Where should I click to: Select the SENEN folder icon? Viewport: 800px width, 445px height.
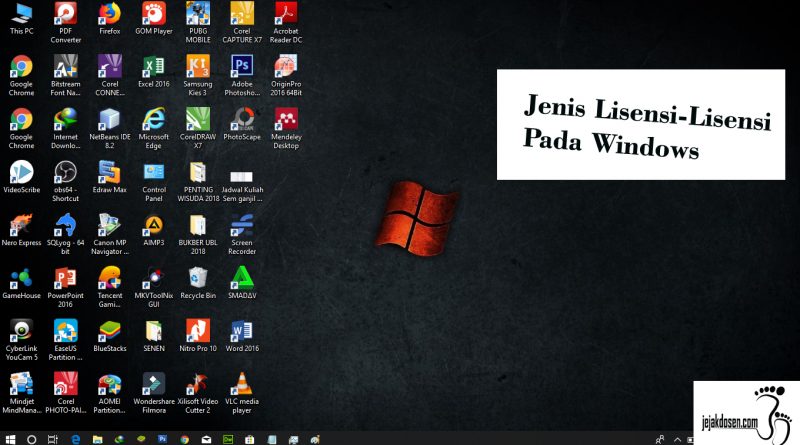(154, 336)
